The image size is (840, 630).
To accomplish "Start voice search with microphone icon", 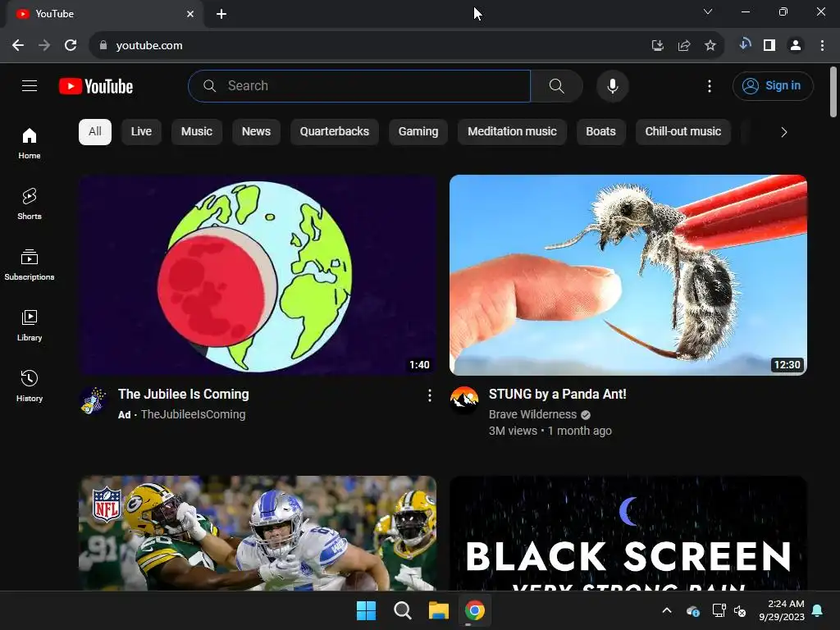I will coord(612,85).
